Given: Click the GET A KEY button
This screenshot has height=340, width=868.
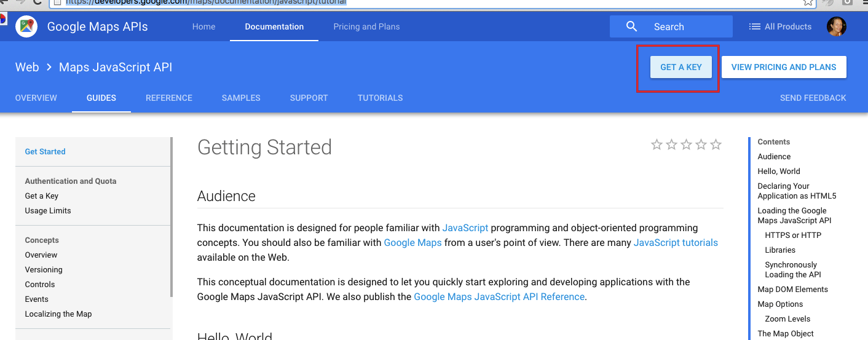Looking at the screenshot, I should point(681,67).
